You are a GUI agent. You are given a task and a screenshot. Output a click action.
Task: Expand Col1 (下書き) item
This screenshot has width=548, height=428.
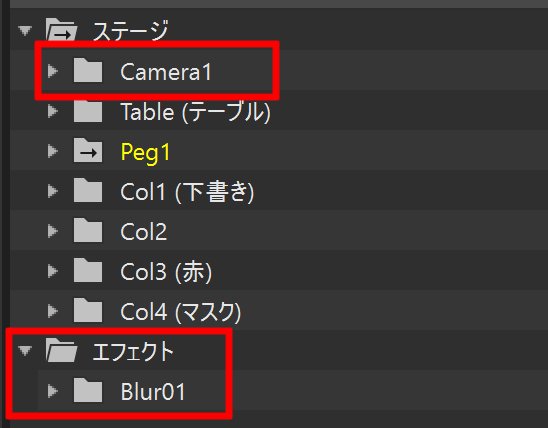click(x=53, y=191)
